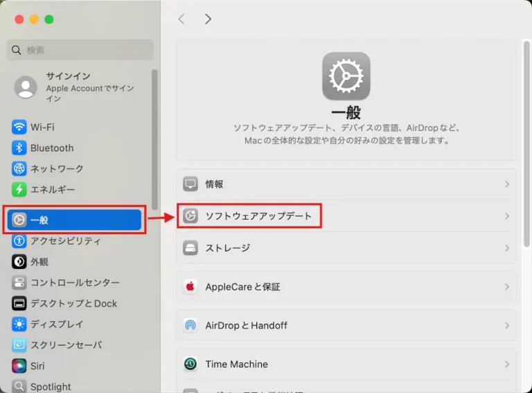Screen dimensions: 532x393
Task: Click the selected 一般 label text
Action: (39, 220)
